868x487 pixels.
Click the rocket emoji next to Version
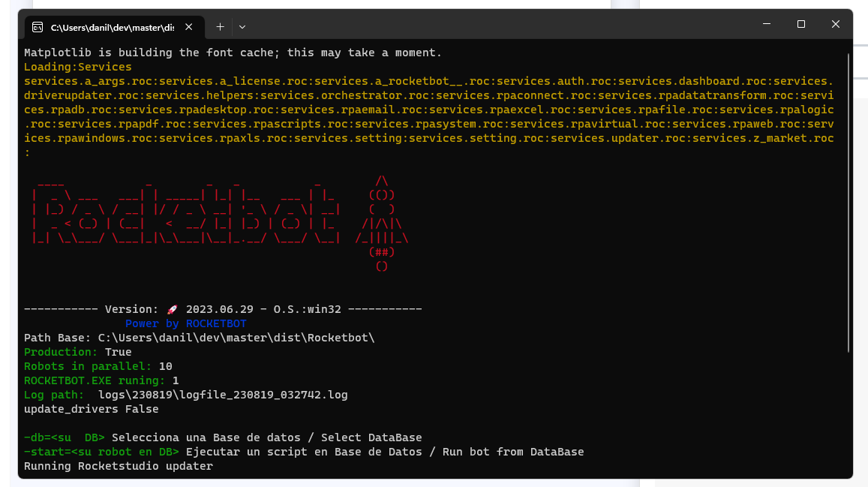[172, 309]
